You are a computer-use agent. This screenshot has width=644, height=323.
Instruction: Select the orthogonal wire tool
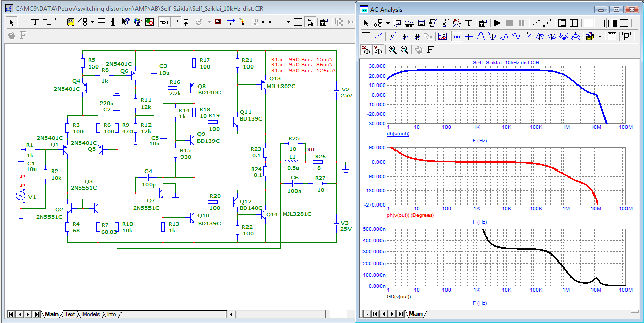[x=46, y=22]
